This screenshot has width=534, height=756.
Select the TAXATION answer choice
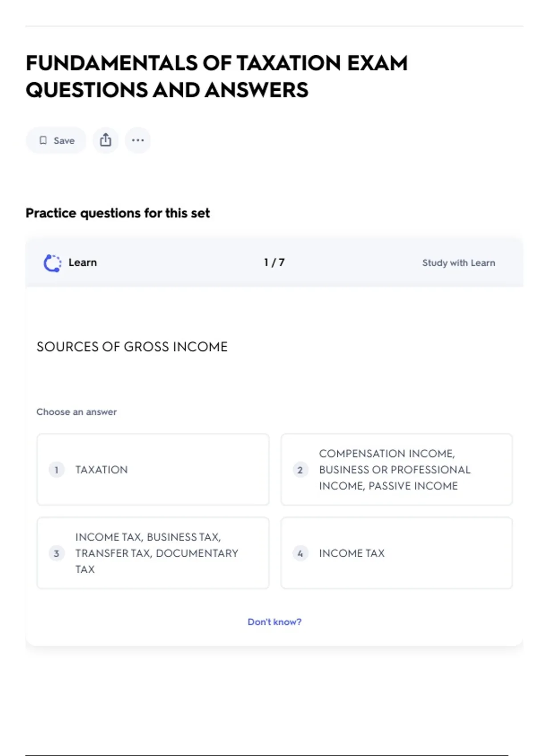tap(153, 470)
